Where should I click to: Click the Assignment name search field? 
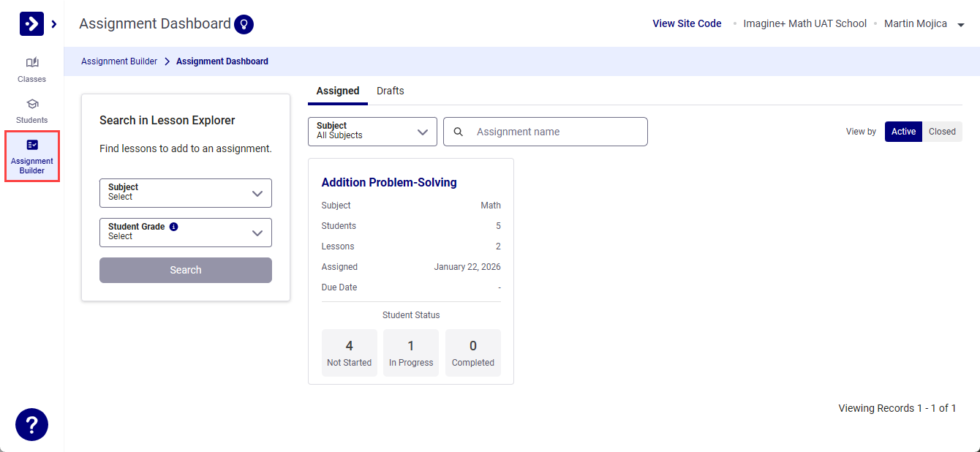click(546, 132)
